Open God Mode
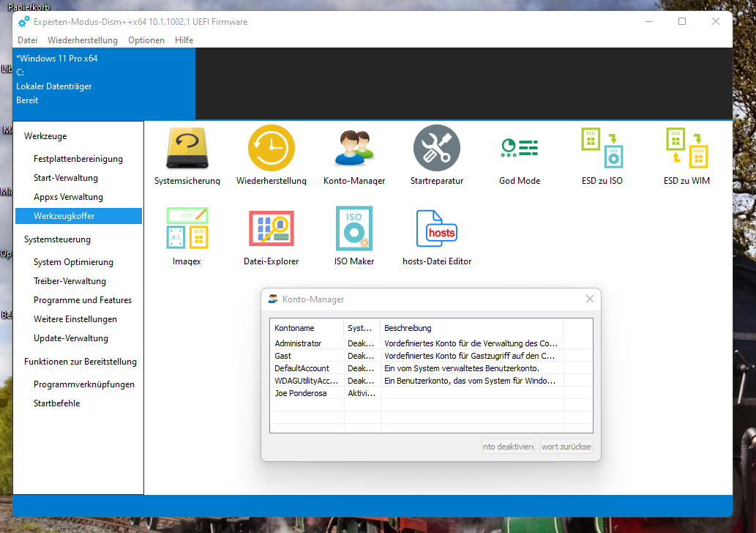This screenshot has height=533, width=756. point(520,155)
